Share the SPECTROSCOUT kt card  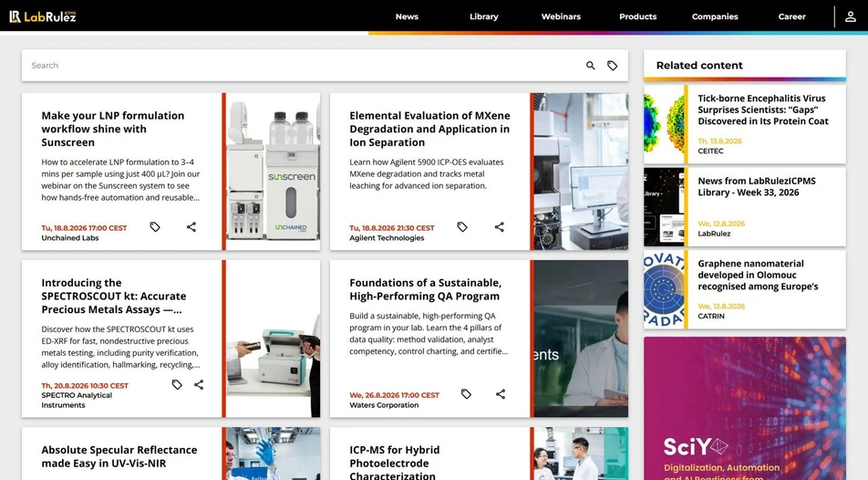pos(199,385)
